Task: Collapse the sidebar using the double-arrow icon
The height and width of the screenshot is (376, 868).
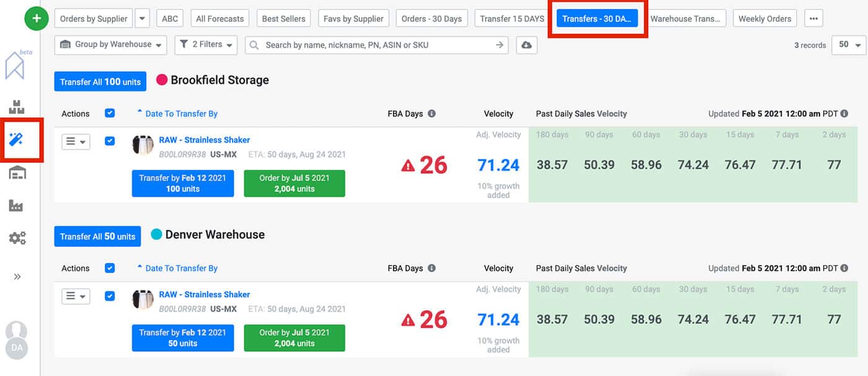Action: pyautogui.click(x=17, y=276)
